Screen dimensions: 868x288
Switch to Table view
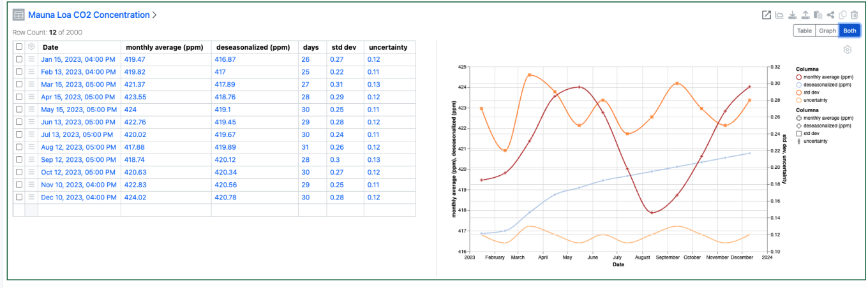[x=804, y=31]
